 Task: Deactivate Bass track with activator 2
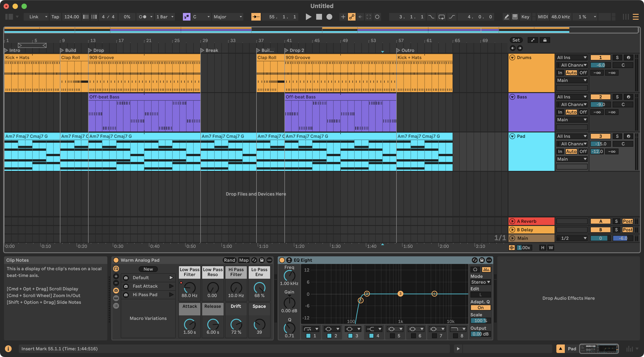tap(600, 97)
